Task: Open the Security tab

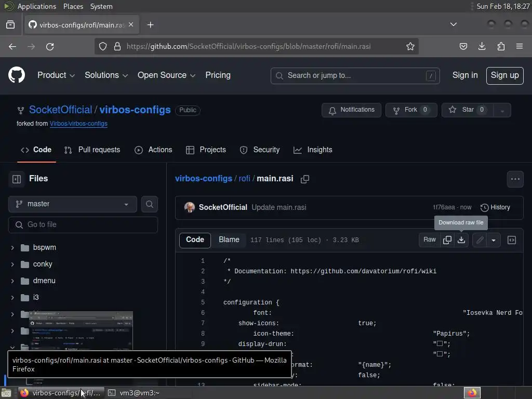Action: [x=260, y=150]
